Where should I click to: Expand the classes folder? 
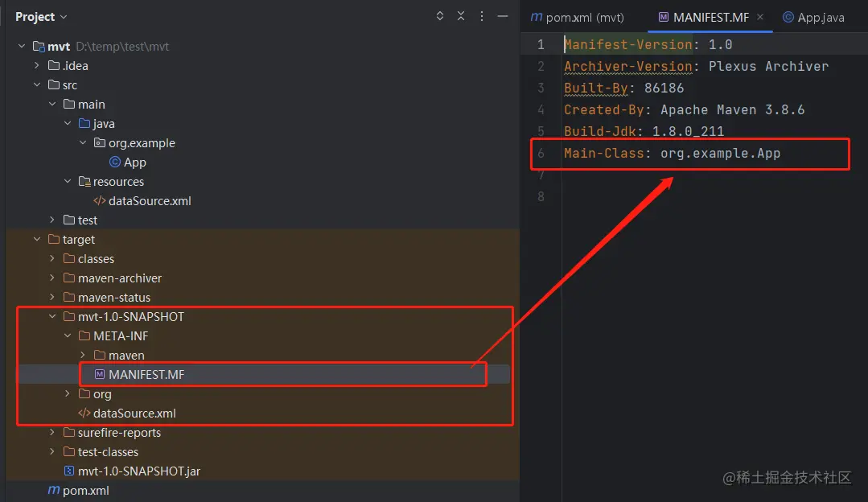pyautogui.click(x=52, y=258)
